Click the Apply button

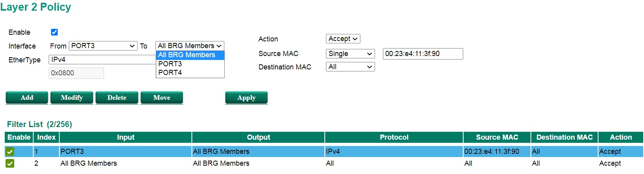pyautogui.click(x=246, y=97)
